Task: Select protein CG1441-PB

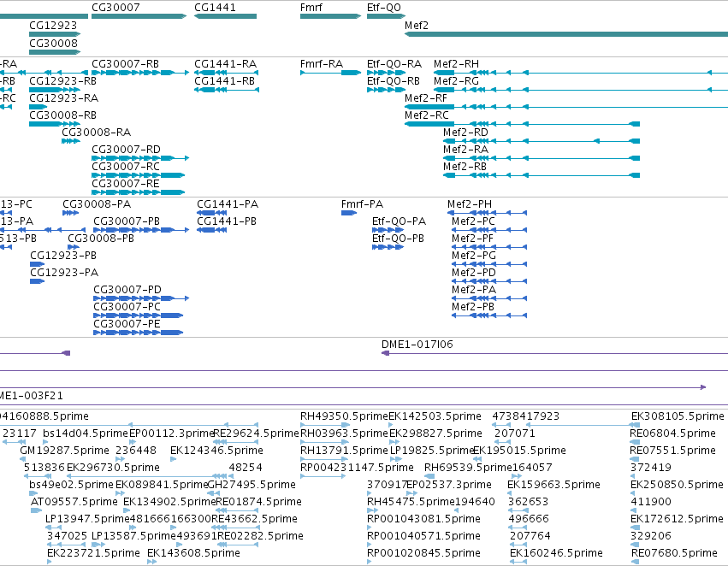Action: click(227, 221)
